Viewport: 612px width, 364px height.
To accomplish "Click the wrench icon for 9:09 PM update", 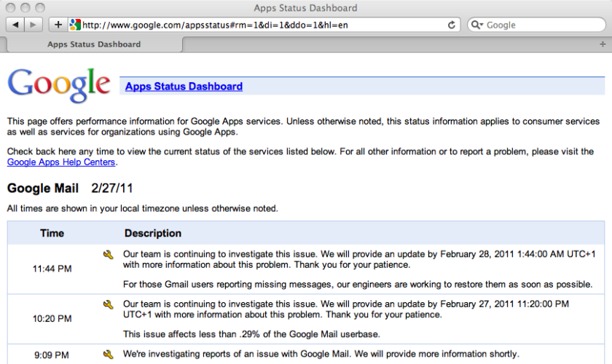I will (x=109, y=355).
